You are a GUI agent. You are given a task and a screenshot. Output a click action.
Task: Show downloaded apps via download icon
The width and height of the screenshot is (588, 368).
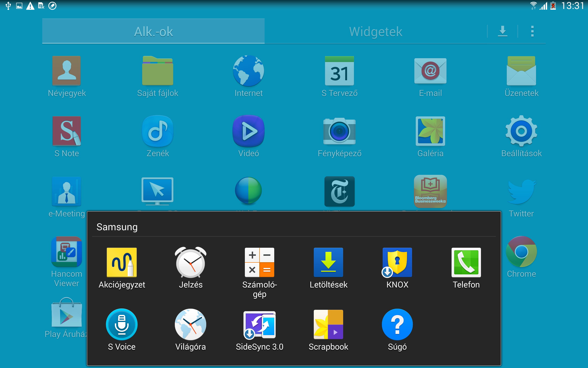(x=503, y=31)
